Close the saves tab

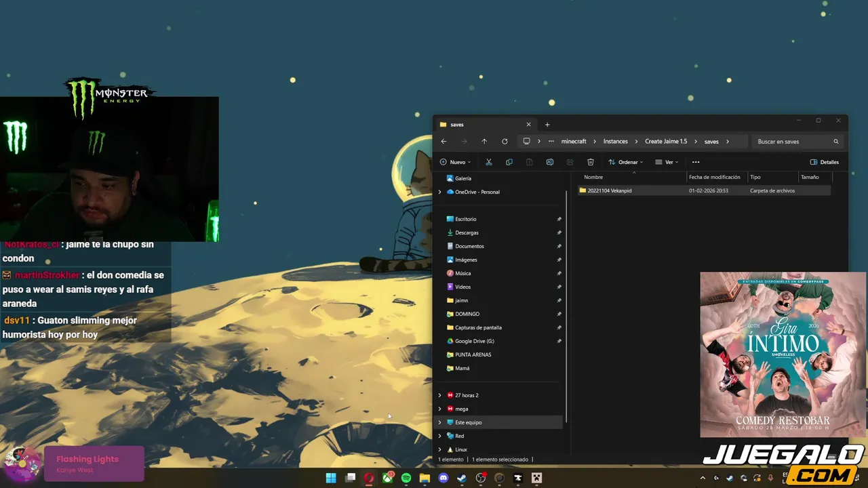tap(528, 125)
